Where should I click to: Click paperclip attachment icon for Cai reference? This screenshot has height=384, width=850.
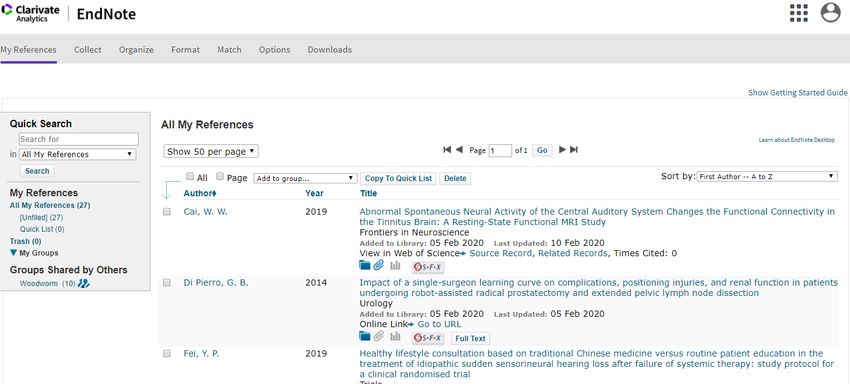point(378,265)
